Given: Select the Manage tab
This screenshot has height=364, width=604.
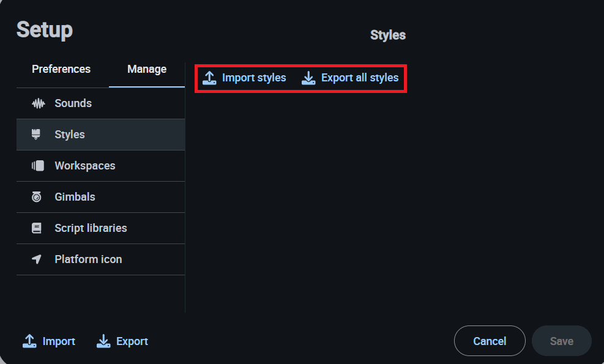Looking at the screenshot, I should (147, 69).
